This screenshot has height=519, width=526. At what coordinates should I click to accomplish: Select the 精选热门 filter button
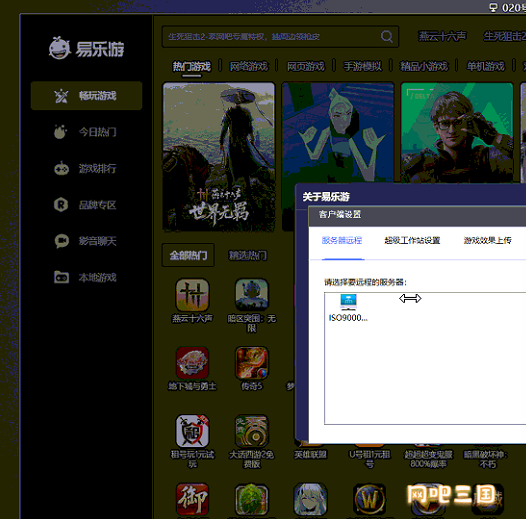[248, 255]
